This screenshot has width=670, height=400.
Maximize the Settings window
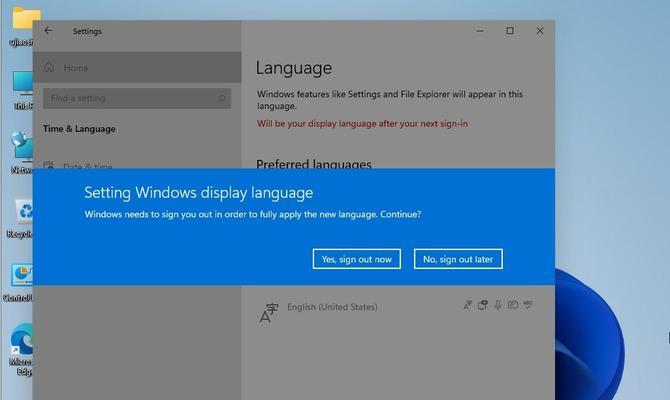point(510,31)
